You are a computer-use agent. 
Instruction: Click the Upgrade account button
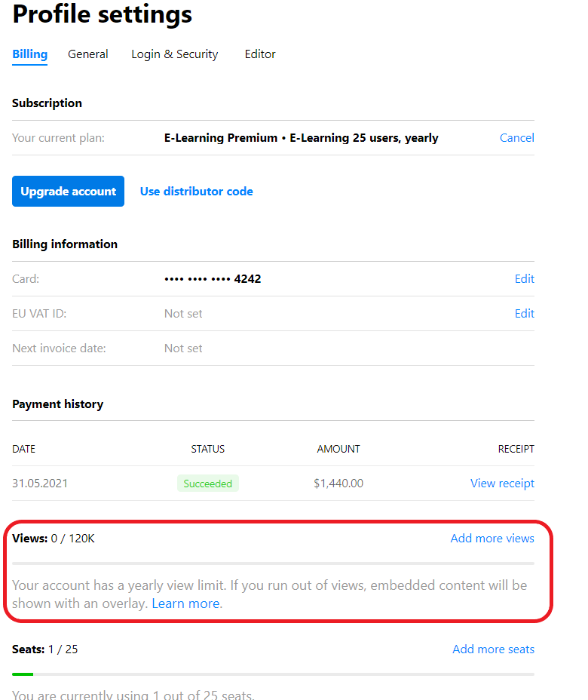pyautogui.click(x=69, y=191)
